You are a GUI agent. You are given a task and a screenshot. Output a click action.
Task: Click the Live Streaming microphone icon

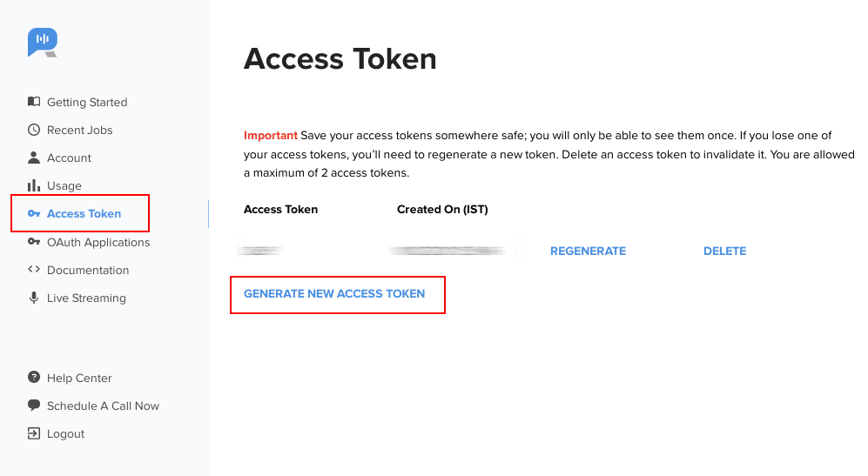pos(34,298)
